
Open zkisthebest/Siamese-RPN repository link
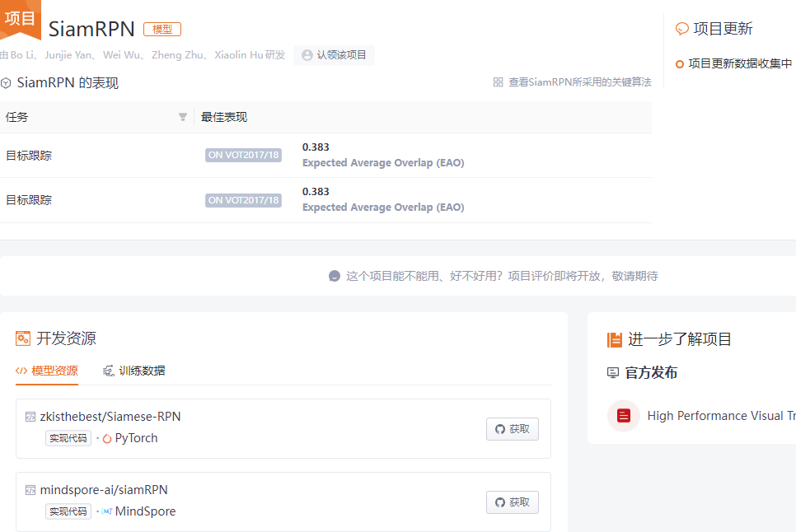(x=110, y=417)
